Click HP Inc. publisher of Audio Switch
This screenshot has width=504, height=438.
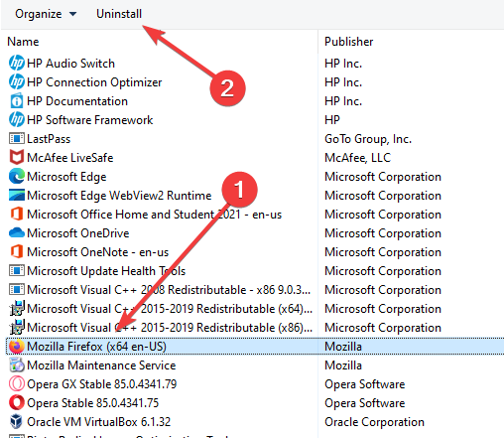(x=343, y=64)
